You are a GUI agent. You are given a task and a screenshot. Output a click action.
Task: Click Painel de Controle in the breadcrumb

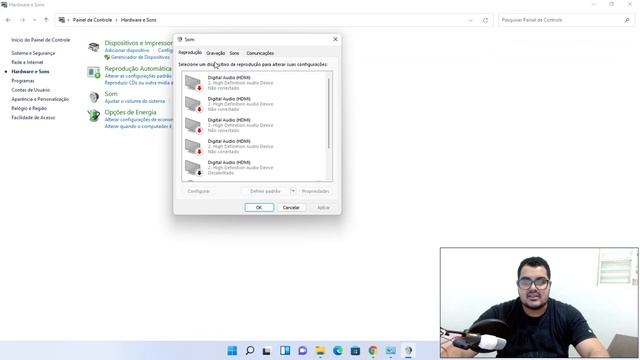coord(92,20)
